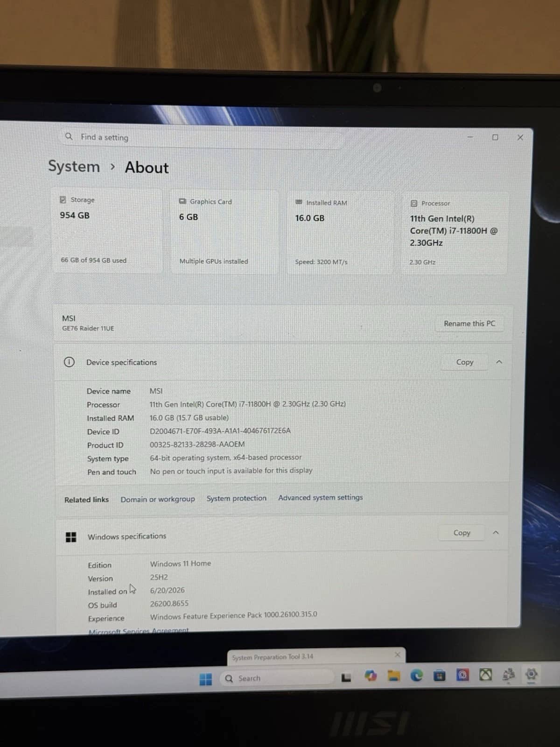Open Domain or workgroup link
Image resolution: width=560 pixels, height=747 pixels.
(158, 499)
